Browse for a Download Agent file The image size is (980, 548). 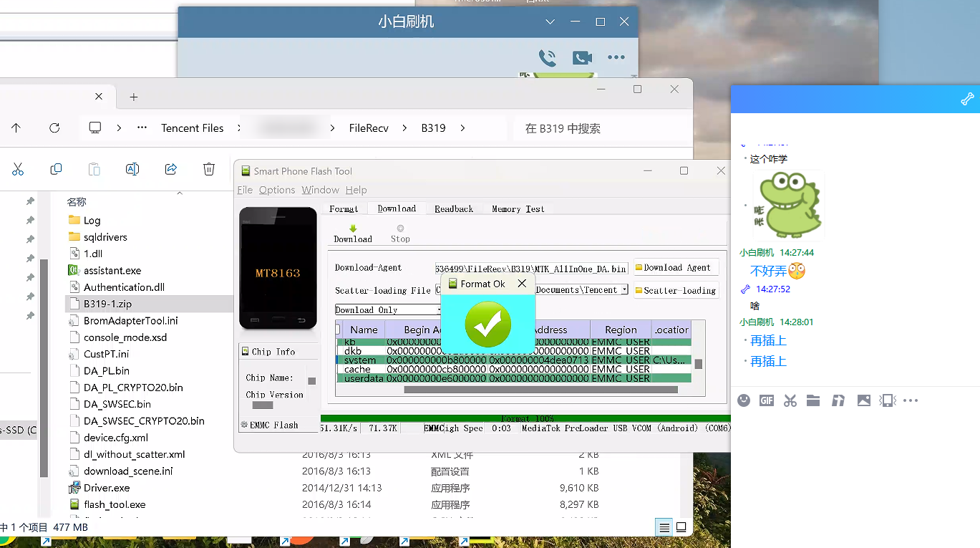pyautogui.click(x=676, y=267)
